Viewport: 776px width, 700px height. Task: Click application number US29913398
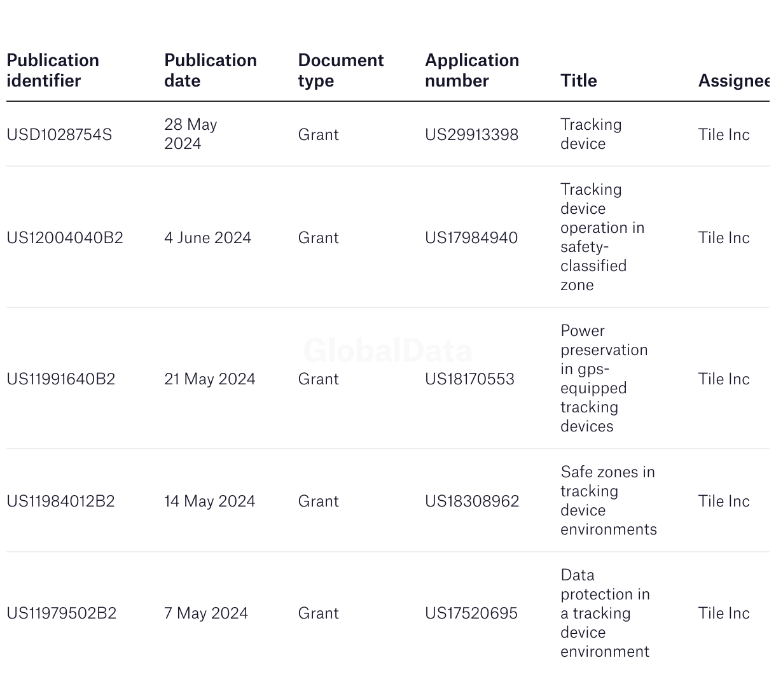[471, 135]
